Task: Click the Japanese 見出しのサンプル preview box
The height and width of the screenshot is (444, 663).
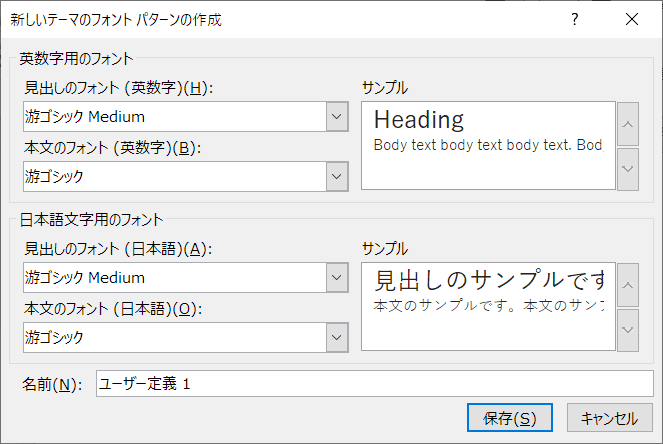Action: pos(487,306)
